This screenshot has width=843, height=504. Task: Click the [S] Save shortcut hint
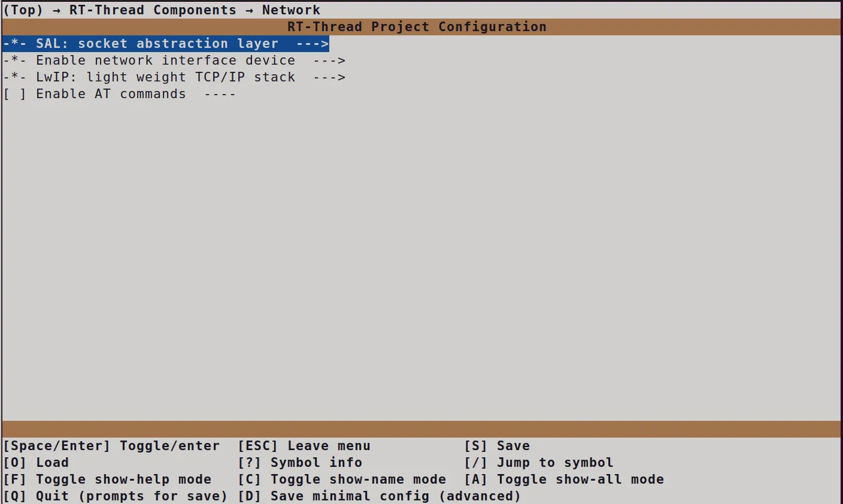coord(497,446)
